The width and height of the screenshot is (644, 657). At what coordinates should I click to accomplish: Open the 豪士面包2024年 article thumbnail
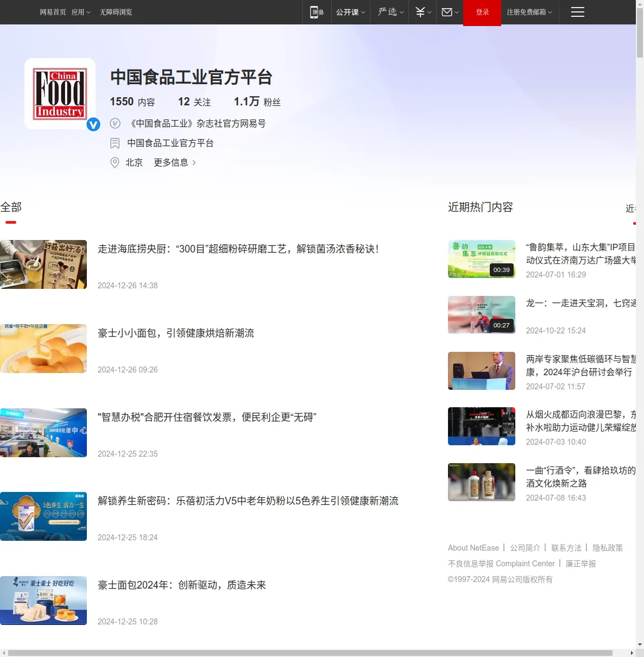pyautogui.click(x=43, y=601)
